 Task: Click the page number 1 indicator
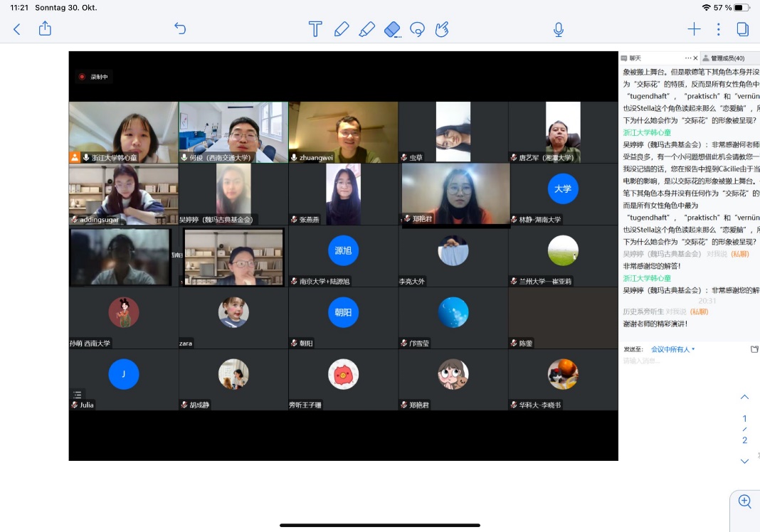point(744,419)
